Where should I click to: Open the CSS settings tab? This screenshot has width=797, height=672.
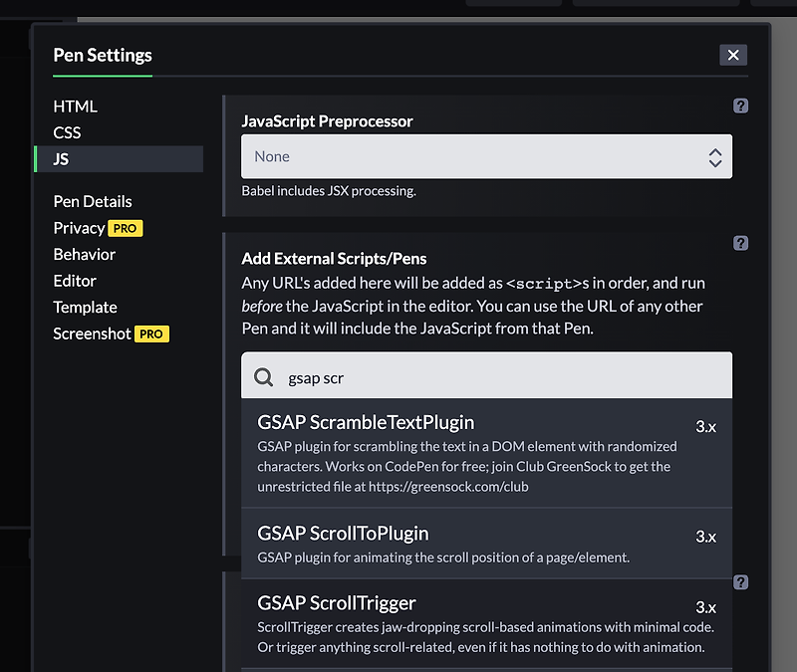[x=68, y=132]
